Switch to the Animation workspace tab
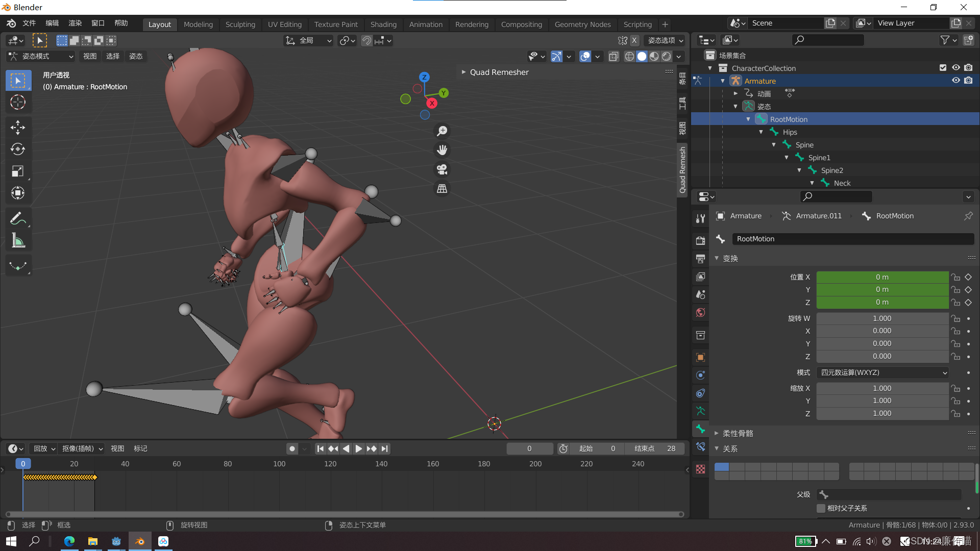The image size is (980, 551). (x=426, y=24)
